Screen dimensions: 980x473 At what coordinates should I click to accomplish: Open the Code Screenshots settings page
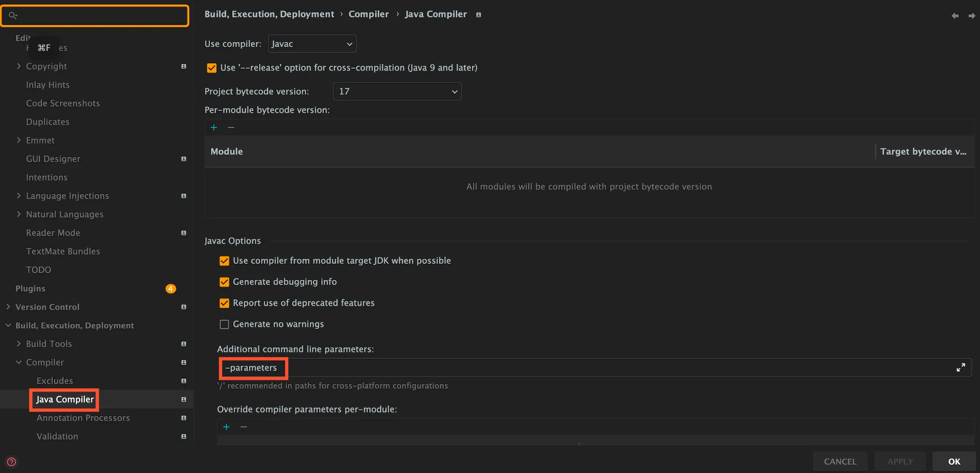(63, 103)
